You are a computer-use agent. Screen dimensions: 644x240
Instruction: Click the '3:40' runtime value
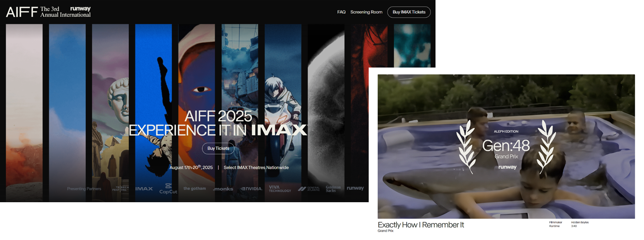pyautogui.click(x=574, y=226)
